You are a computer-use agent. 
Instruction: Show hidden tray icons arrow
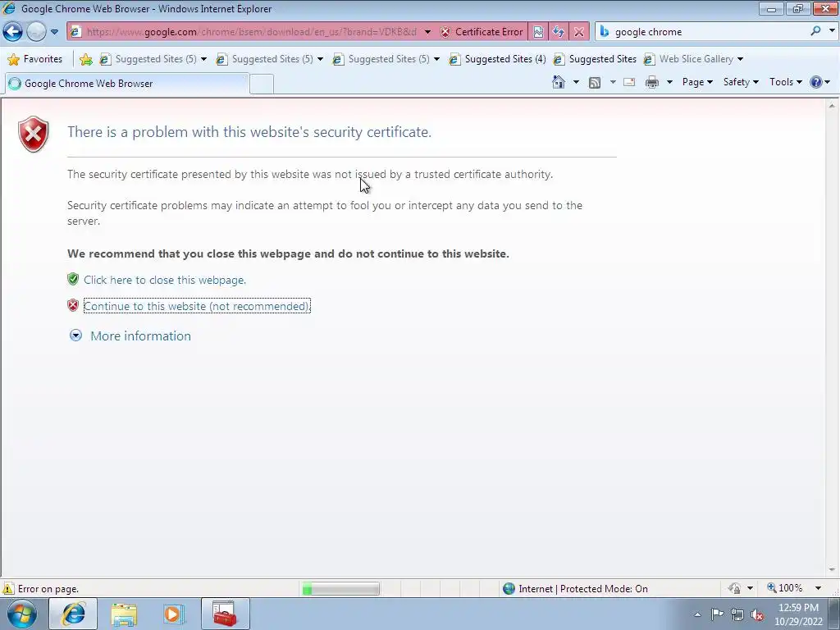coord(697,614)
